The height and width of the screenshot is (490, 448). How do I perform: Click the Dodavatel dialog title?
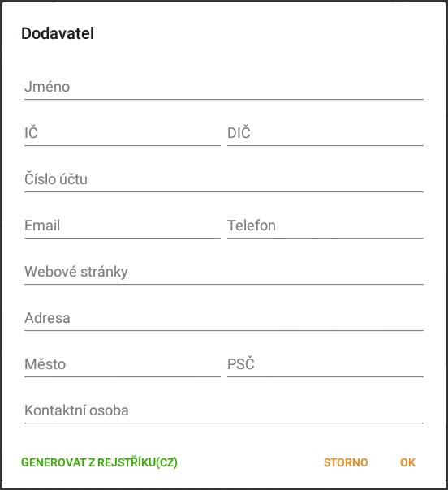[58, 33]
